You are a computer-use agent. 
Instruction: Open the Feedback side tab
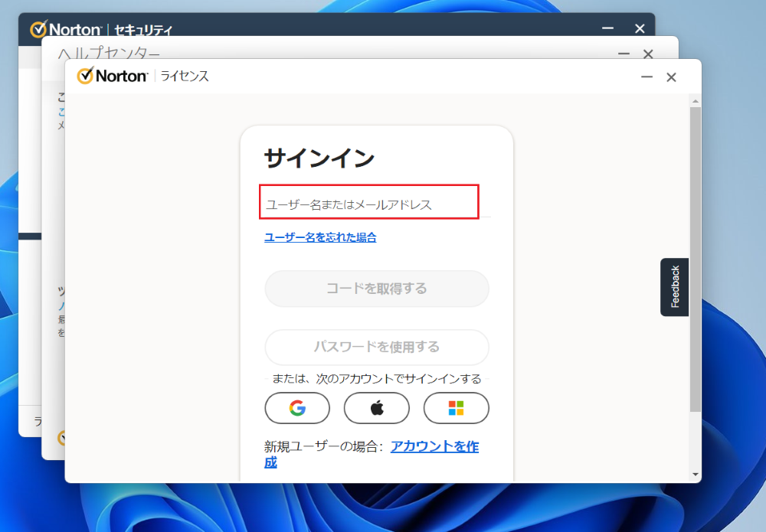point(675,287)
